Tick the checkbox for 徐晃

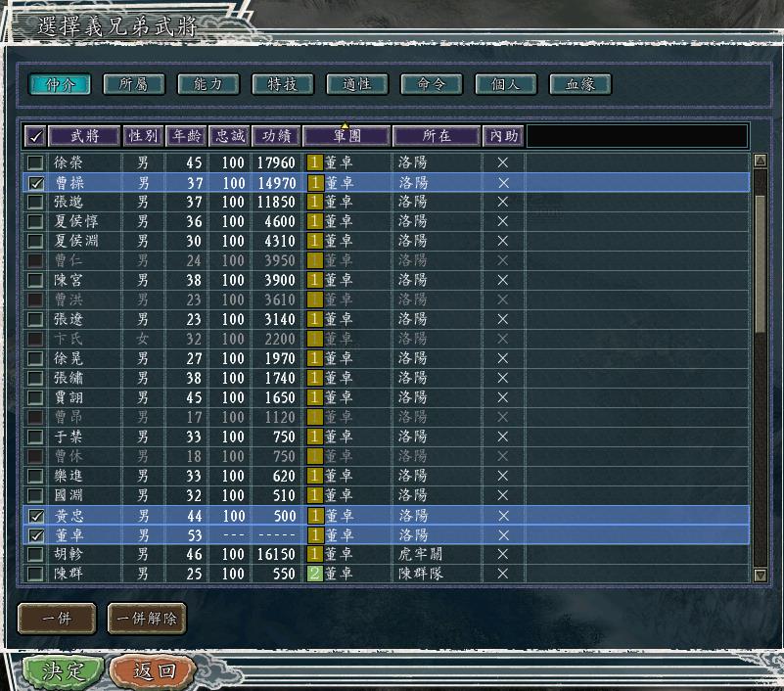35,358
